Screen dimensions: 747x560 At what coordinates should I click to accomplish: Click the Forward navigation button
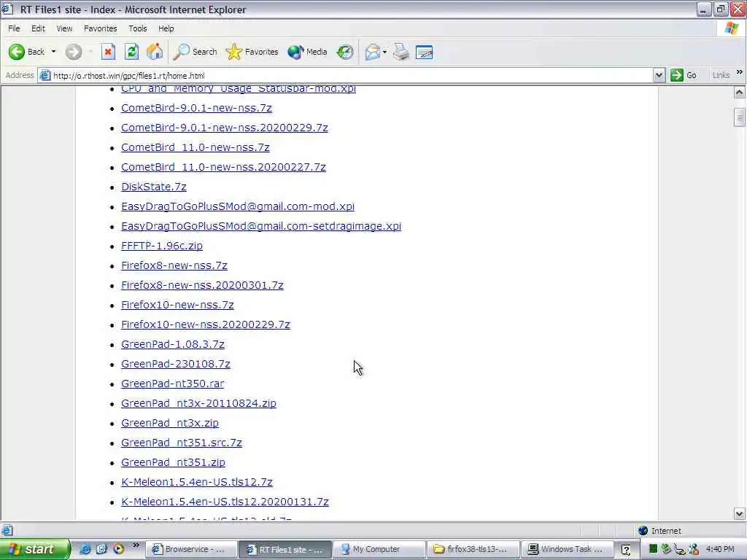click(x=74, y=52)
